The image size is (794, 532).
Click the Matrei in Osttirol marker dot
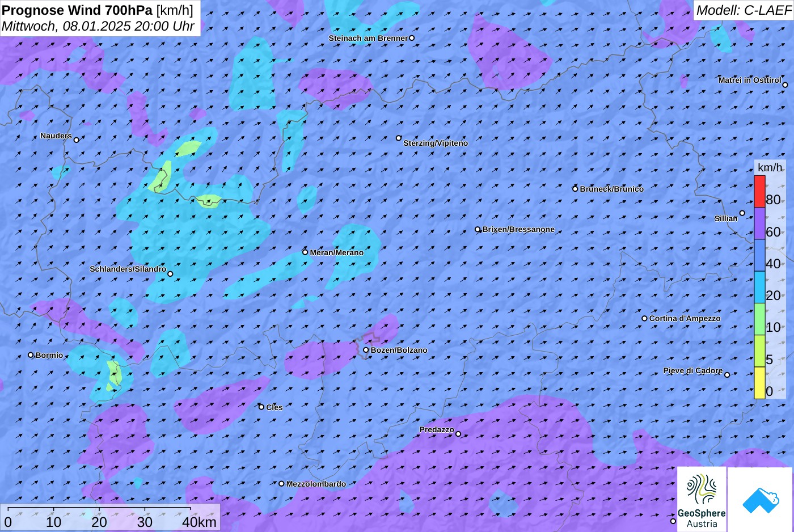[785, 85]
